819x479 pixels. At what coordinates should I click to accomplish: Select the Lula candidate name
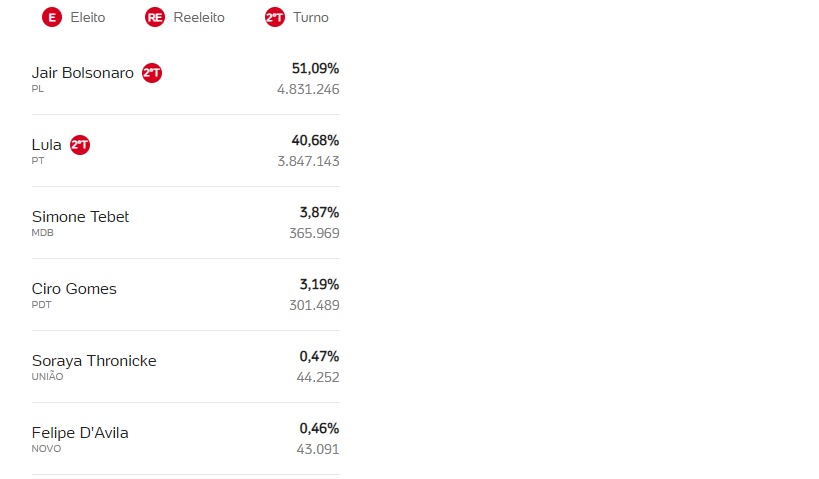[x=47, y=145]
